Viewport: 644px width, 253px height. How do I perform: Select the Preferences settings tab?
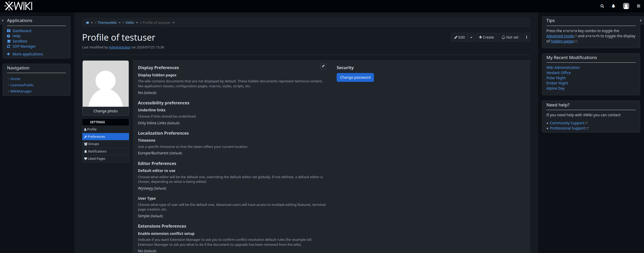tap(106, 137)
